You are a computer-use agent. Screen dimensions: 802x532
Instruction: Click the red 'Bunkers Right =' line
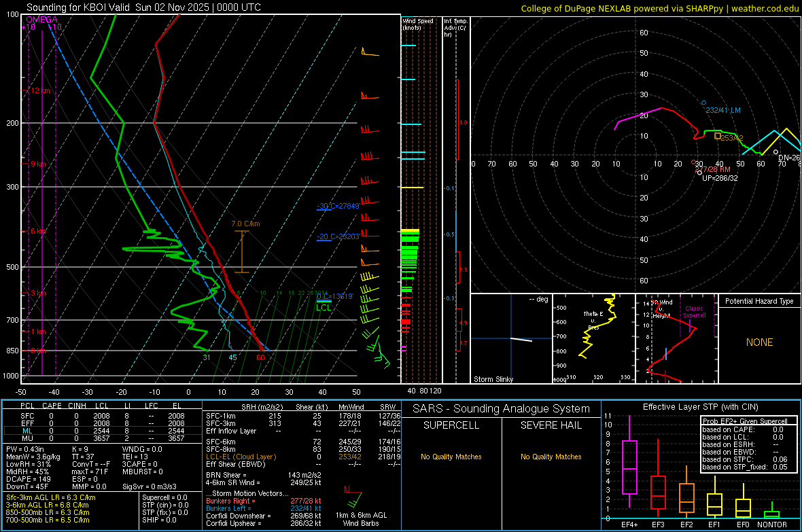(264, 501)
